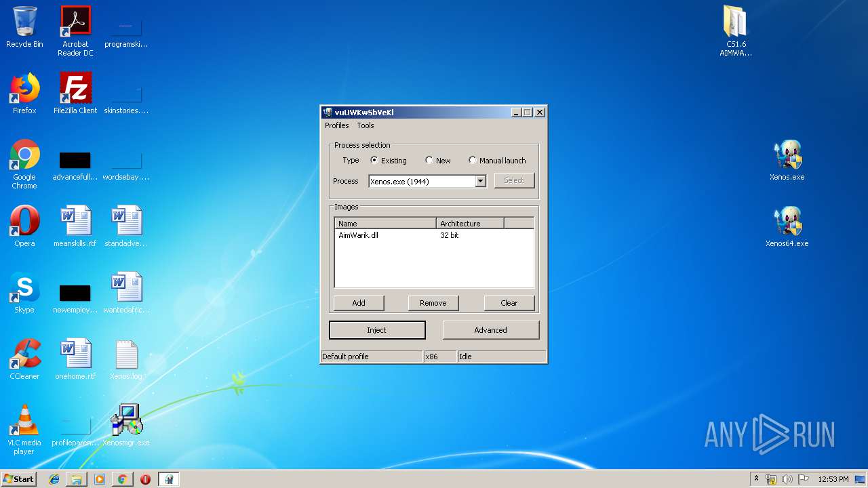Launch Opera desktop shortcut
The width and height of the screenshot is (868, 488).
click(x=24, y=226)
